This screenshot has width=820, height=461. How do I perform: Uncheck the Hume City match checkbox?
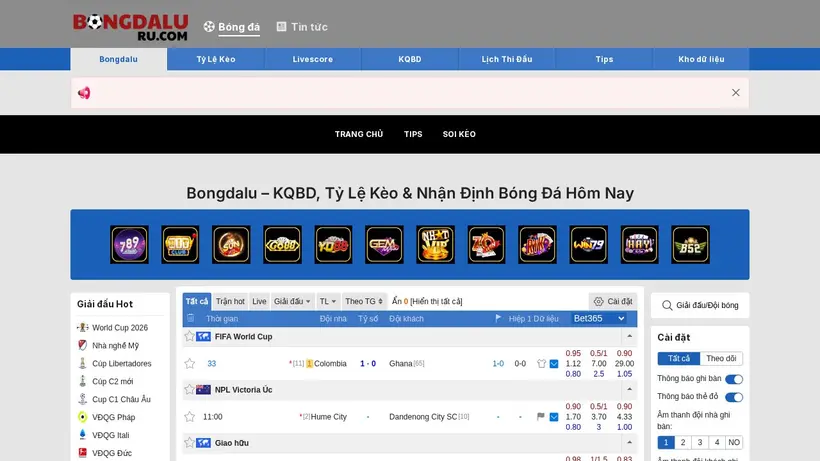click(554, 417)
